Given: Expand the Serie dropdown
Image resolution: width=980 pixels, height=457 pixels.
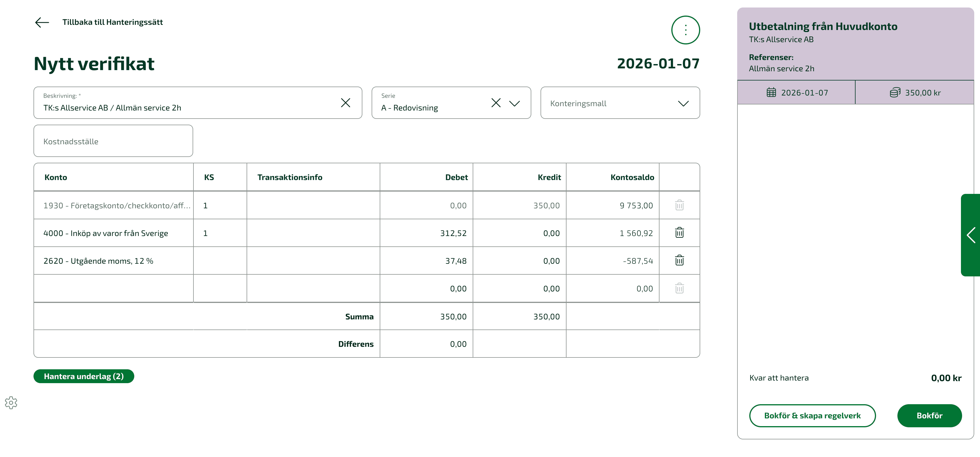Looking at the screenshot, I should (514, 103).
